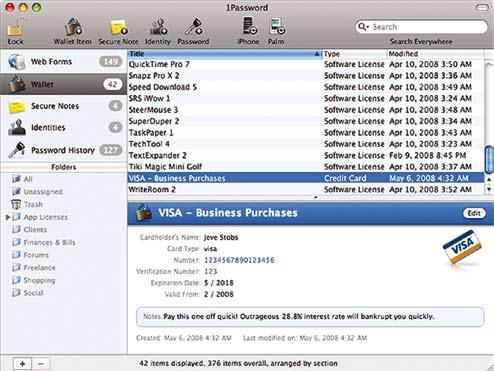Open Web Forms in the sidebar
This screenshot has height=371, width=494.
pos(63,62)
